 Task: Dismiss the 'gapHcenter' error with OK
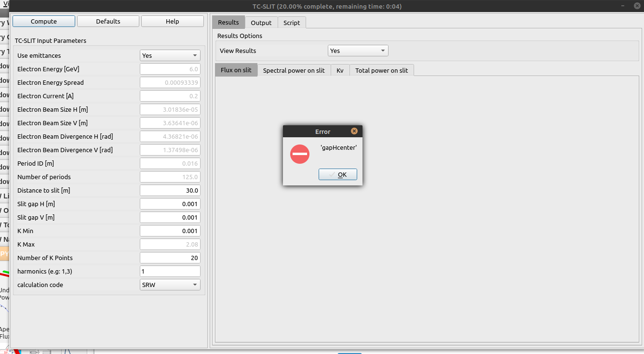338,174
